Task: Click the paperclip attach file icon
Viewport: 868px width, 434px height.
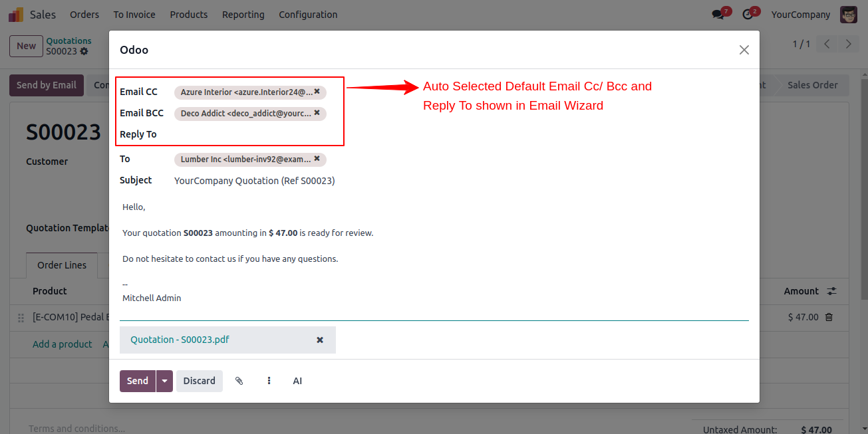Action: [239, 381]
